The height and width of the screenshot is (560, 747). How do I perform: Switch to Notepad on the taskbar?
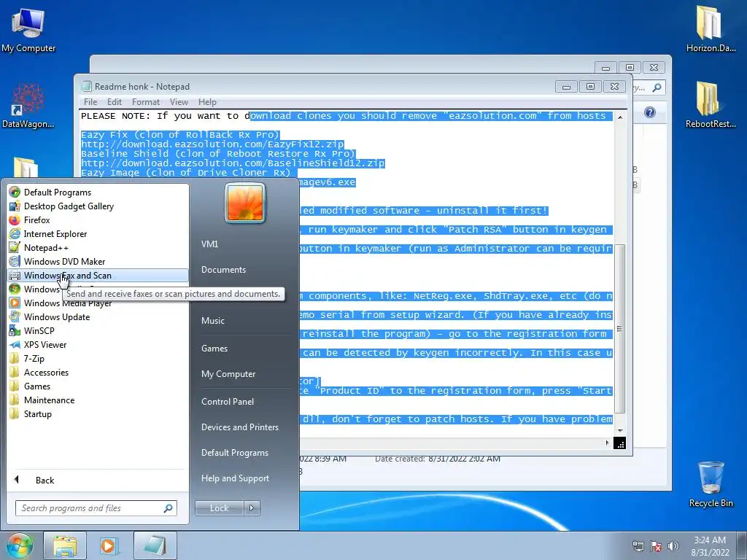coord(155,545)
